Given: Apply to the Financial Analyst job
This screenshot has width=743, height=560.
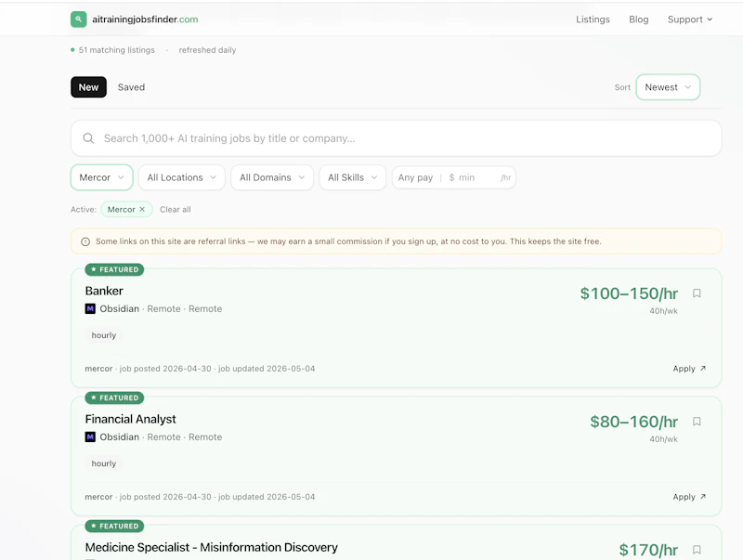Looking at the screenshot, I should click(689, 497).
